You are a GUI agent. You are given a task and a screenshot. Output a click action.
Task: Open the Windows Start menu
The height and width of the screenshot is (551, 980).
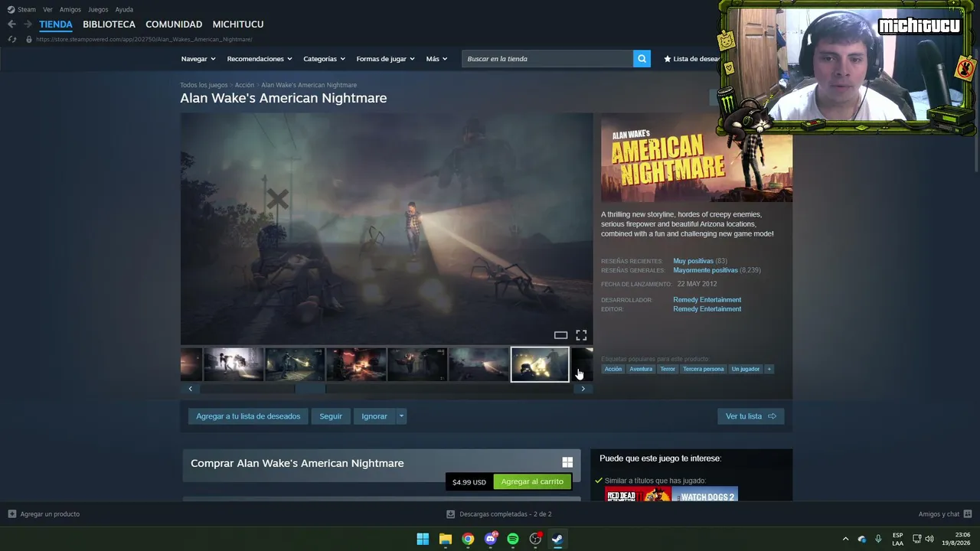click(423, 539)
